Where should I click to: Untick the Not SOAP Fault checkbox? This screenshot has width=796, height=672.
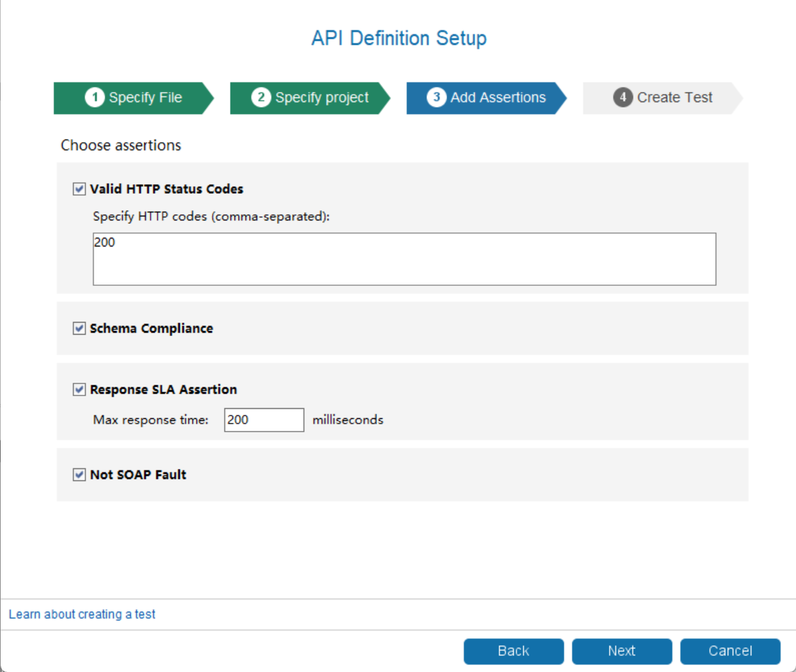pos(80,475)
